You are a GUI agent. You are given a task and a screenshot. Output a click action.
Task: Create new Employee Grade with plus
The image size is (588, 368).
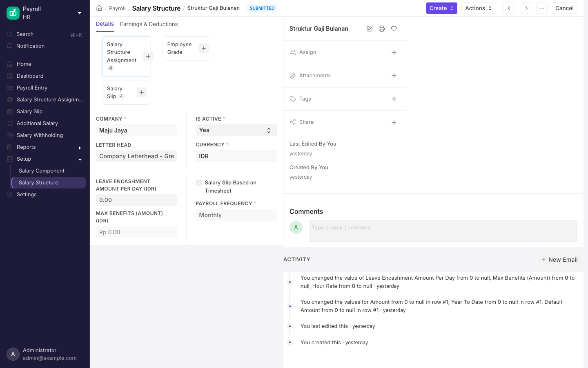point(204,48)
